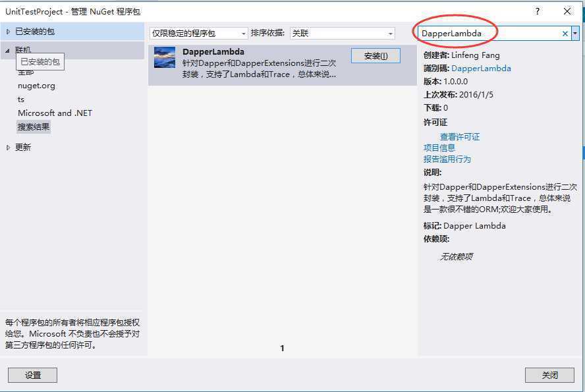The height and width of the screenshot is (392, 585).
Task: Open 报告滥用行为 link
Action: tap(447, 159)
